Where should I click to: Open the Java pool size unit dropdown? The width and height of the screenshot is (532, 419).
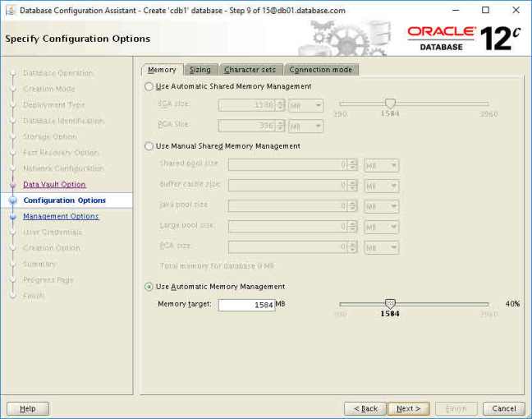[x=382, y=205]
